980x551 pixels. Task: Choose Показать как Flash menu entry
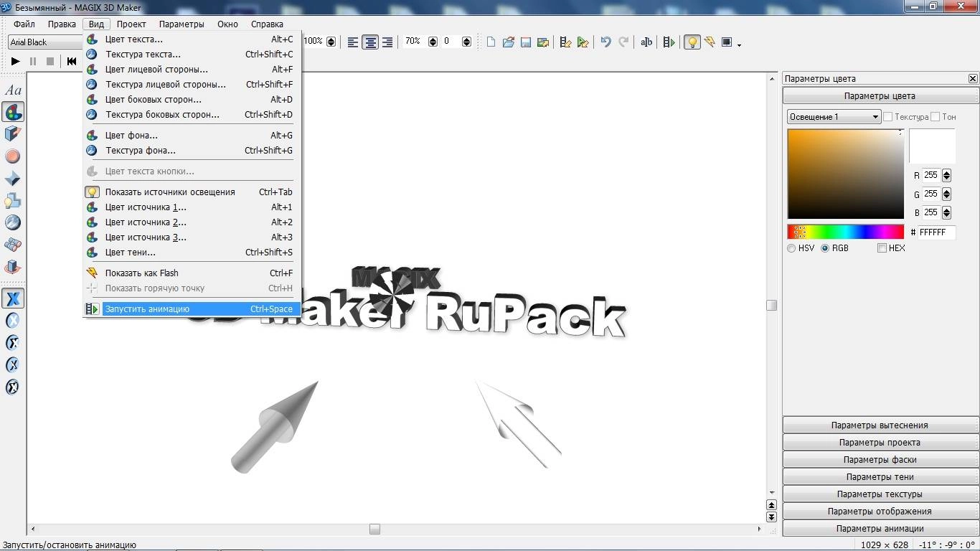click(192, 273)
